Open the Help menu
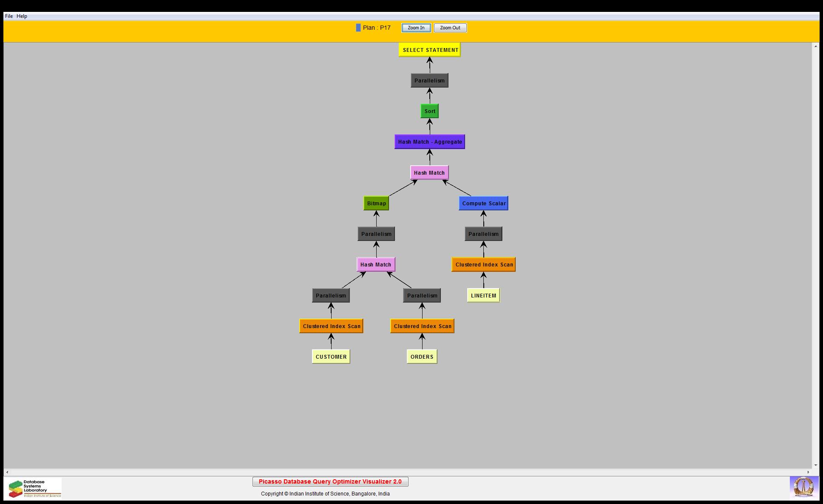Screen dimensions: 823x504 click(22, 16)
